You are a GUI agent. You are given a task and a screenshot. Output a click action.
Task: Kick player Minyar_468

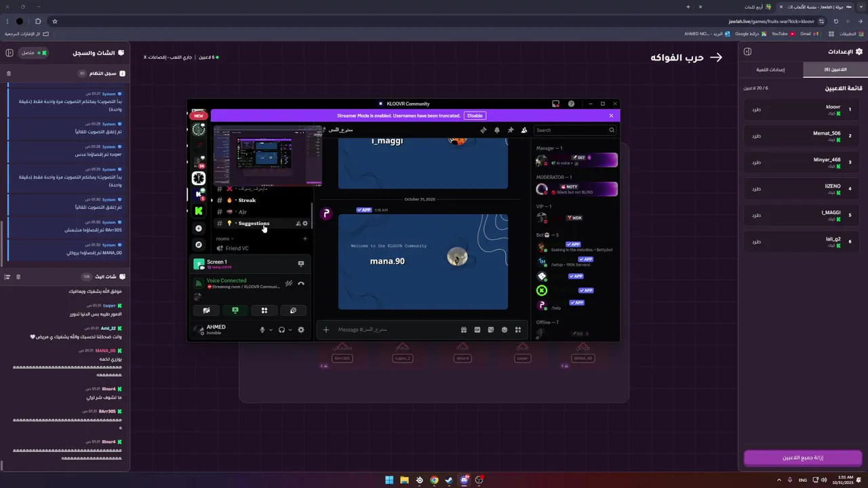tap(756, 162)
